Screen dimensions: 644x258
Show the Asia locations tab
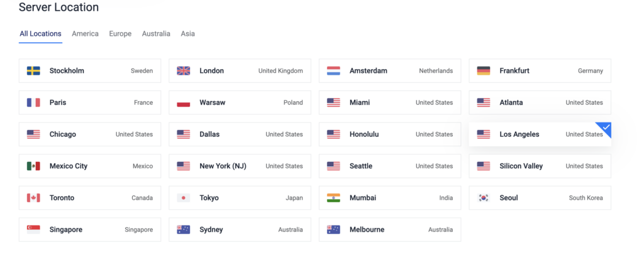click(x=187, y=34)
